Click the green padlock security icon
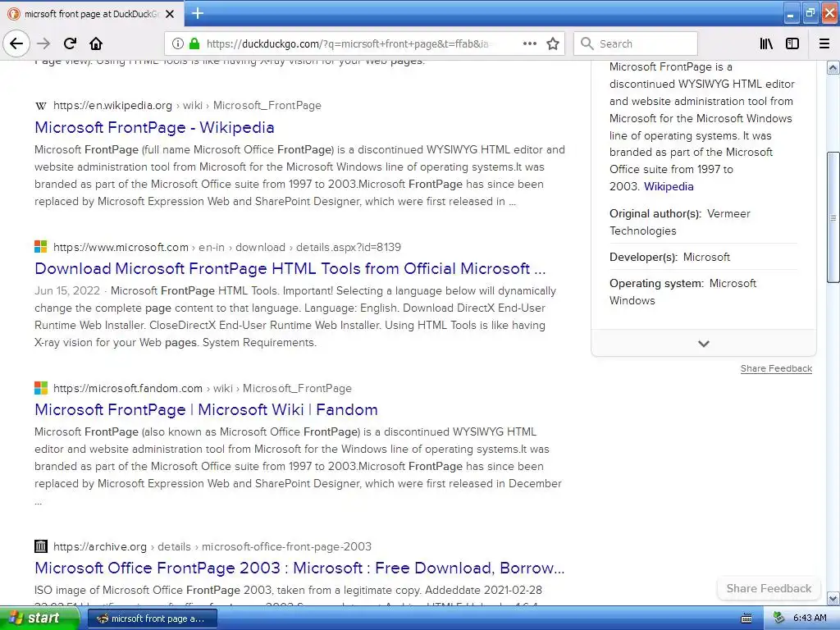Viewport: 840px width, 630px height. click(194, 43)
